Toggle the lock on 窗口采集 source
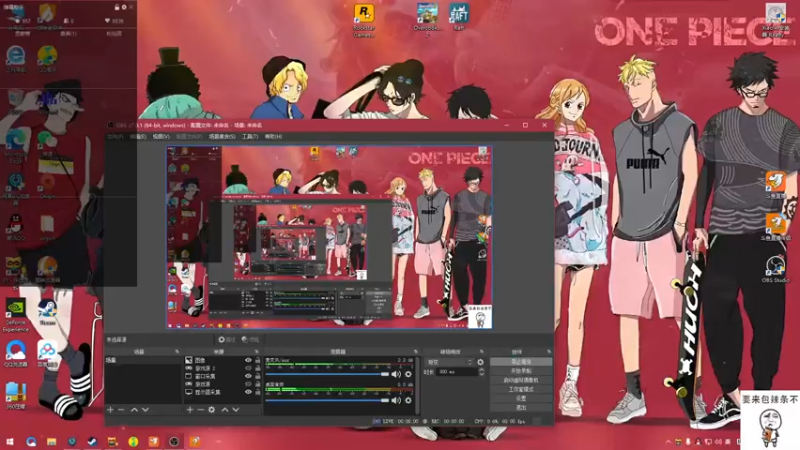Viewport: 800px width, 450px height. point(257,376)
